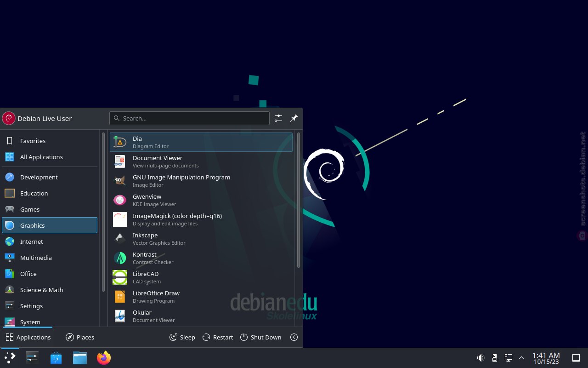Launch Firefox from the taskbar
The height and width of the screenshot is (368, 588).
pos(104,358)
